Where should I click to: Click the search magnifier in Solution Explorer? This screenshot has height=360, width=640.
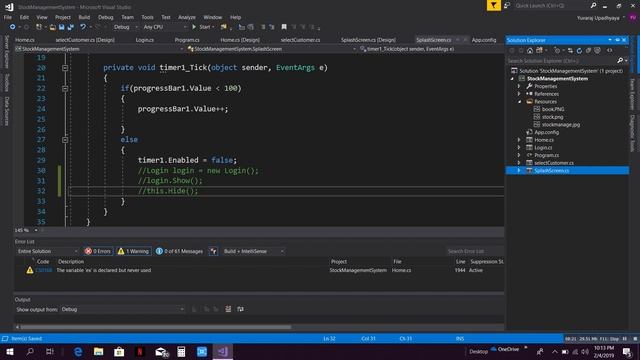[620, 60]
